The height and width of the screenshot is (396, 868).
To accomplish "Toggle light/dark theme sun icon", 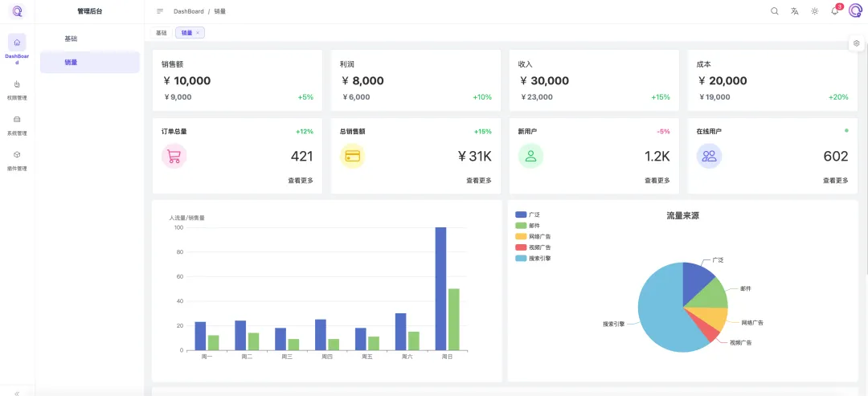I will pyautogui.click(x=814, y=11).
